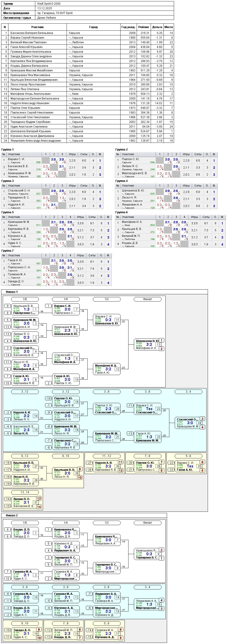The image size is (228, 644).
Task: Click the Финал round label in Финал-1 bracket
Action: [147, 299]
